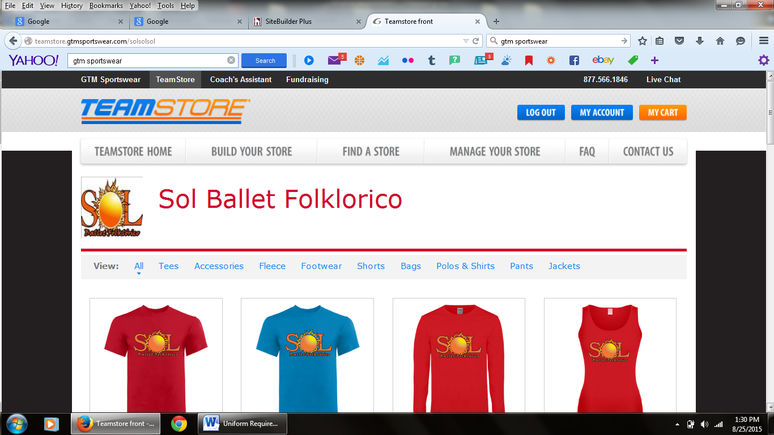Open the bookmarks list icon in the toolbar
The width and height of the screenshot is (774, 435).
pos(659,41)
